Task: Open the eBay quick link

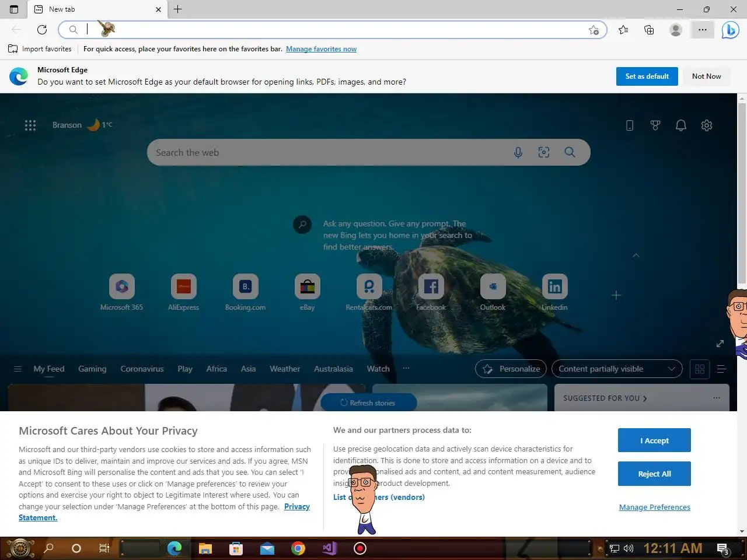Action: click(x=307, y=292)
